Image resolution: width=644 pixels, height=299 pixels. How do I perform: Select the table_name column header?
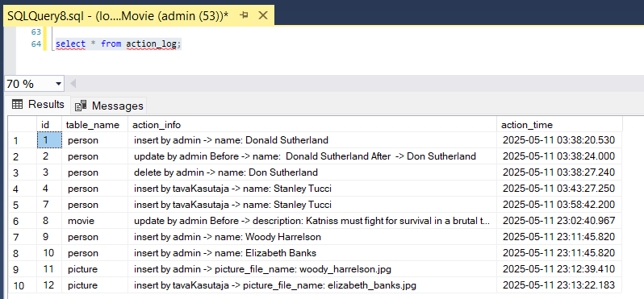(95, 125)
